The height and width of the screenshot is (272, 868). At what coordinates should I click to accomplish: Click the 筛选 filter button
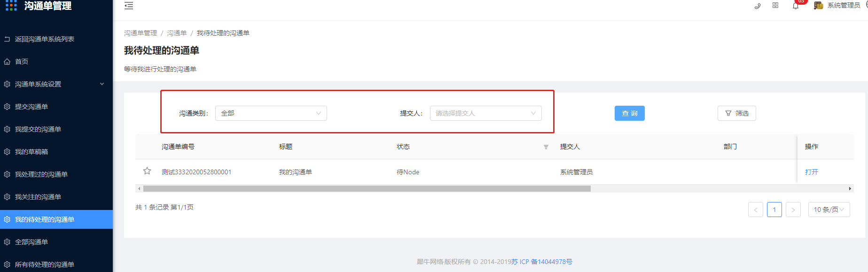tap(737, 113)
